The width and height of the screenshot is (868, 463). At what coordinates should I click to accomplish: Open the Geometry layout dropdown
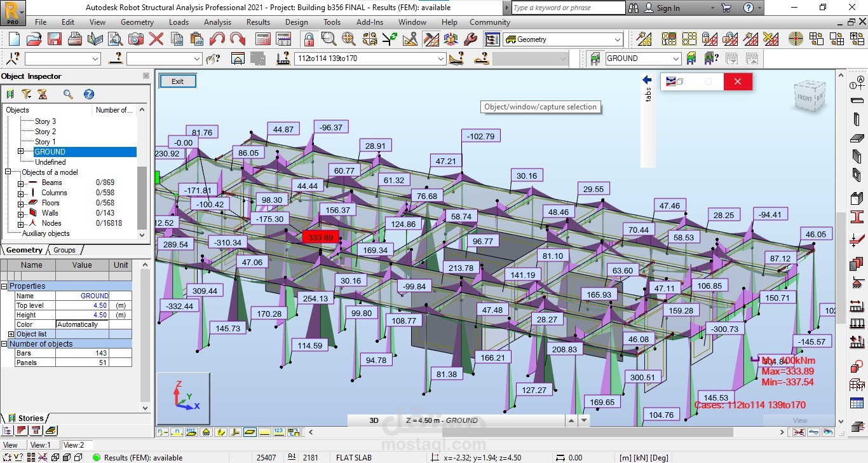[618, 39]
